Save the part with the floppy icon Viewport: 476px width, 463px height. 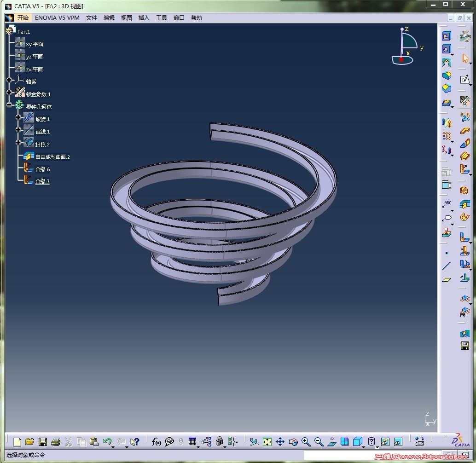[x=43, y=442]
